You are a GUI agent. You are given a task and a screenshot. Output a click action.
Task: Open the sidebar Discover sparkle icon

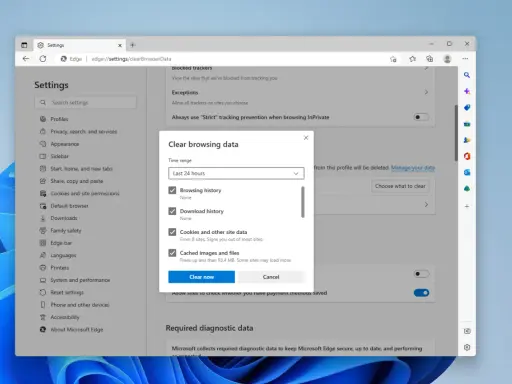click(467, 91)
